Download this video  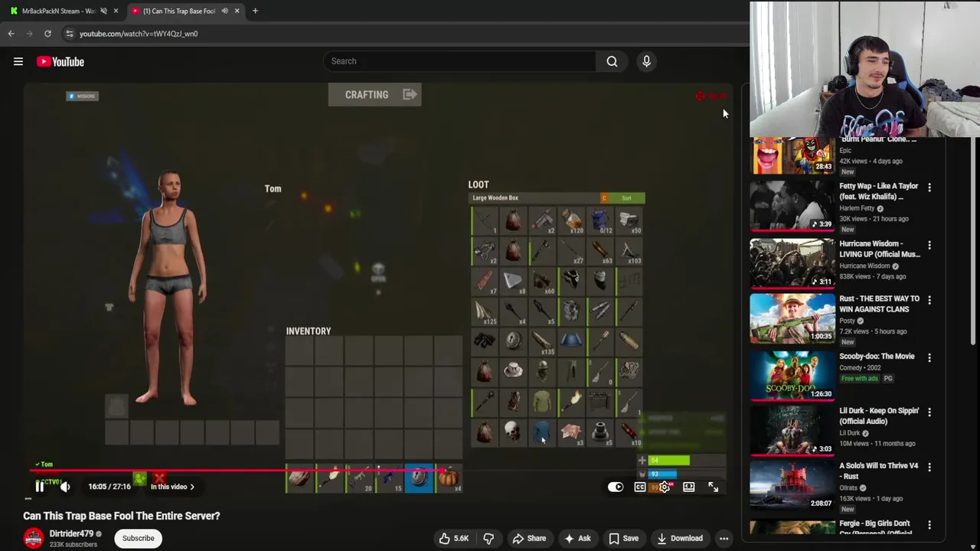pyautogui.click(x=680, y=538)
